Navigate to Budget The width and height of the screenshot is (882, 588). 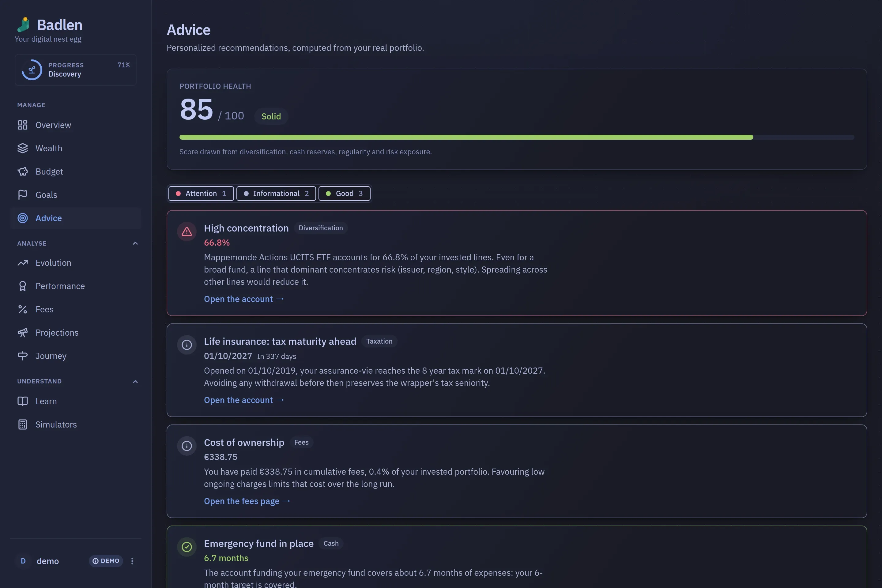[75, 171]
